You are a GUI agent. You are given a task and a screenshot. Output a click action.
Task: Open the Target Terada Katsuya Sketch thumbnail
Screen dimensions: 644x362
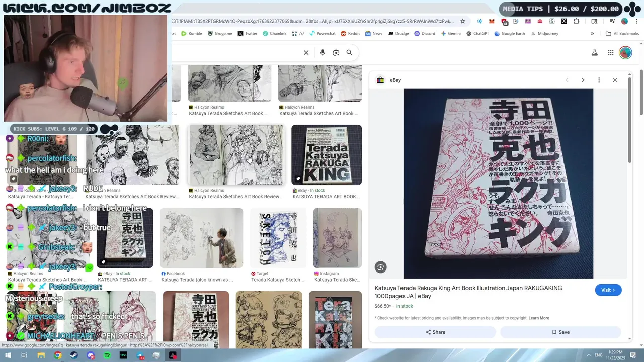click(x=278, y=238)
